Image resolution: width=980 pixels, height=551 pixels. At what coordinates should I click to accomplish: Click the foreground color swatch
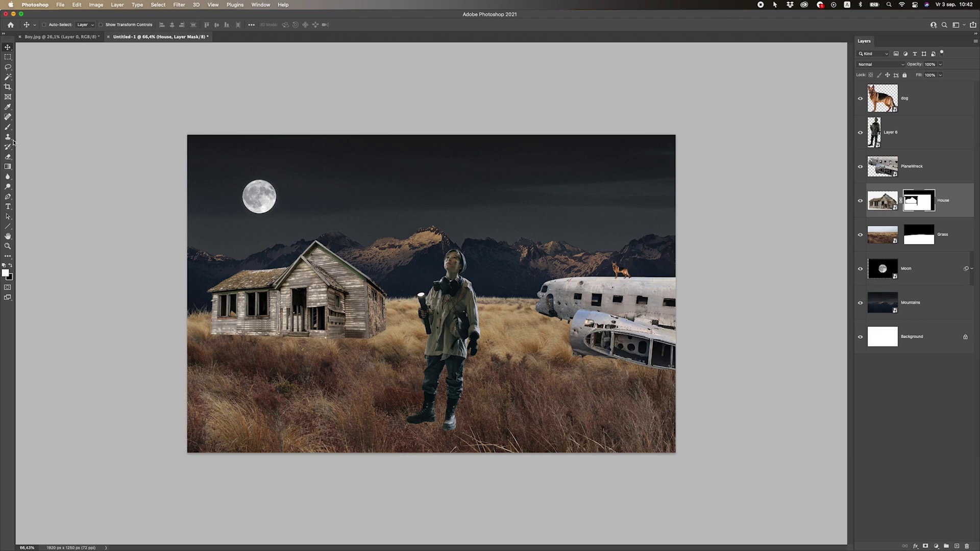(x=5, y=273)
